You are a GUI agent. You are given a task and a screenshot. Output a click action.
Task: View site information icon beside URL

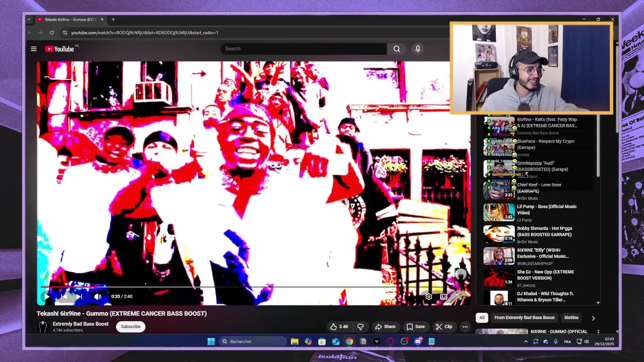64,33
